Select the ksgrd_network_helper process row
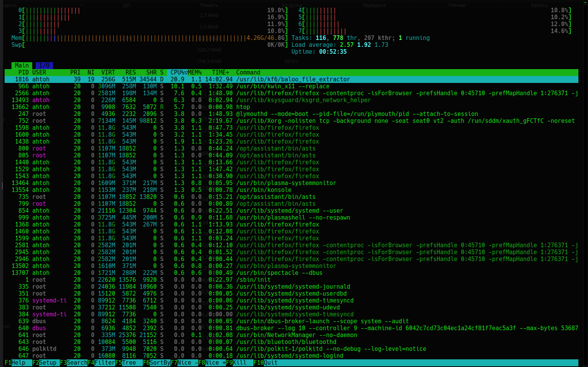The height and width of the screenshot is (367, 588). [292, 100]
